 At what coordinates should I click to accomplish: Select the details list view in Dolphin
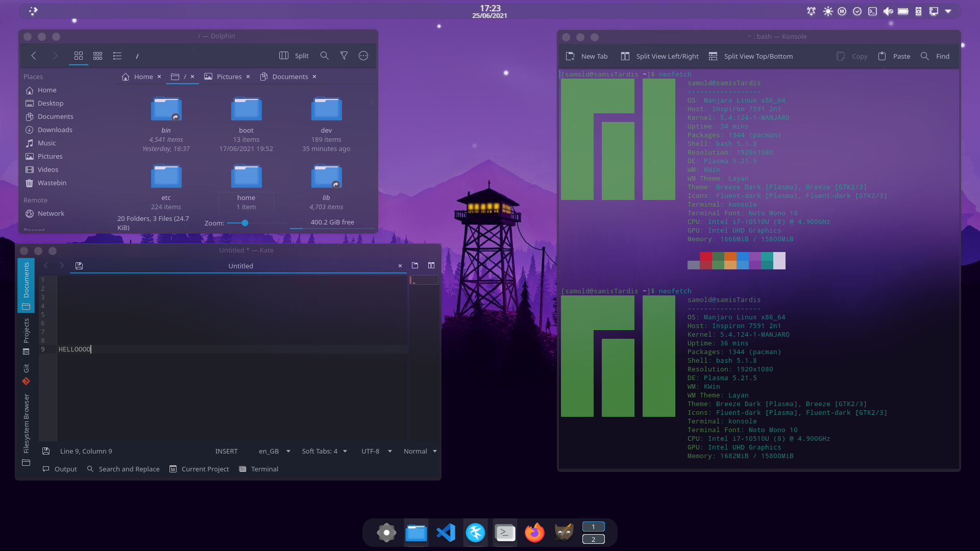(117, 56)
